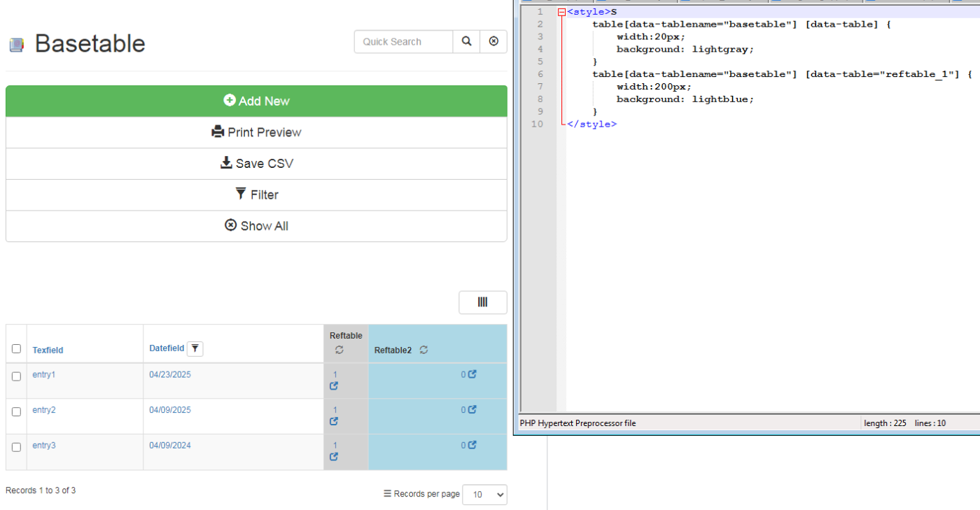The image size is (980, 510).
Task: Click the date 04/09/2025 cell
Action: [169, 410]
